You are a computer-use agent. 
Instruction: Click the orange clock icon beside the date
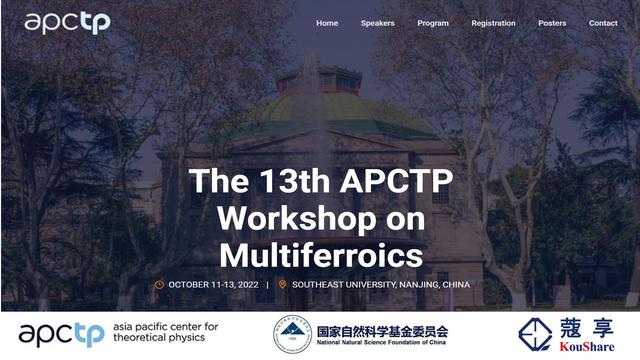(159, 284)
